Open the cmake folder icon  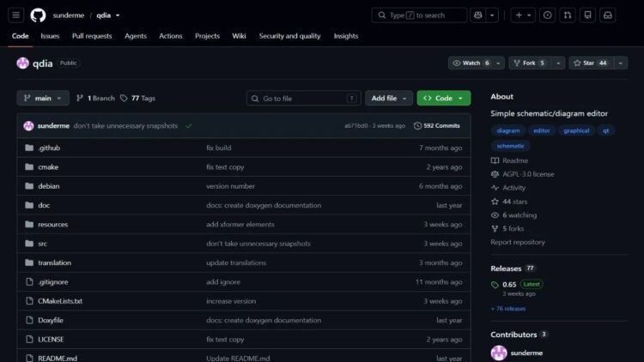pos(29,167)
